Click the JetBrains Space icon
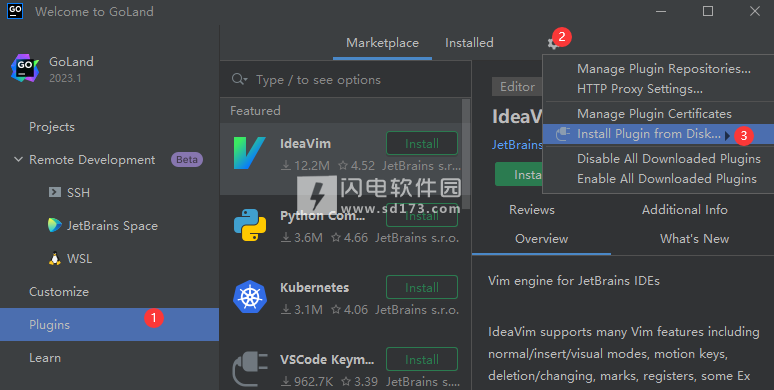The image size is (774, 390). pos(54,225)
